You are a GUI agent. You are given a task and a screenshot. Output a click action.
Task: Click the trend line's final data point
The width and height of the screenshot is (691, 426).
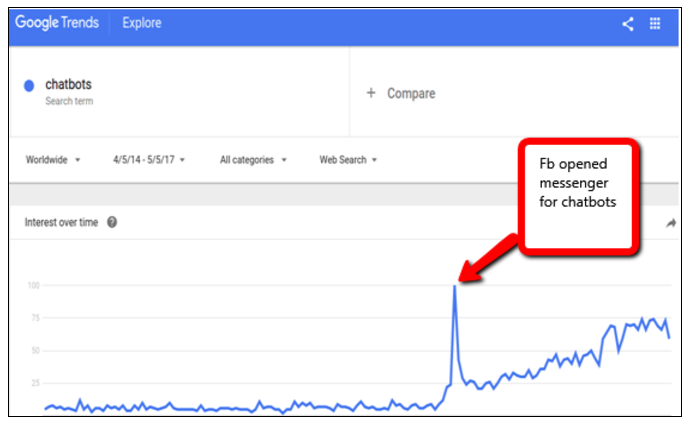(669, 337)
